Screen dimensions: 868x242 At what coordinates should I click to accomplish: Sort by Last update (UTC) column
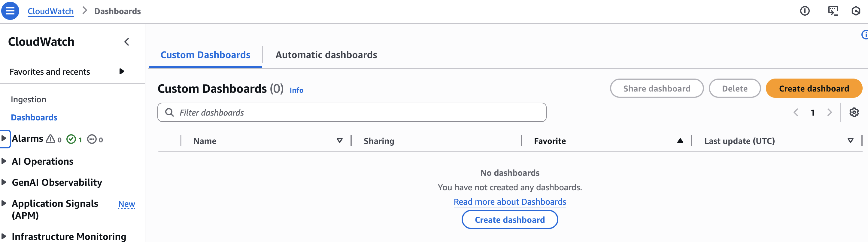click(850, 141)
